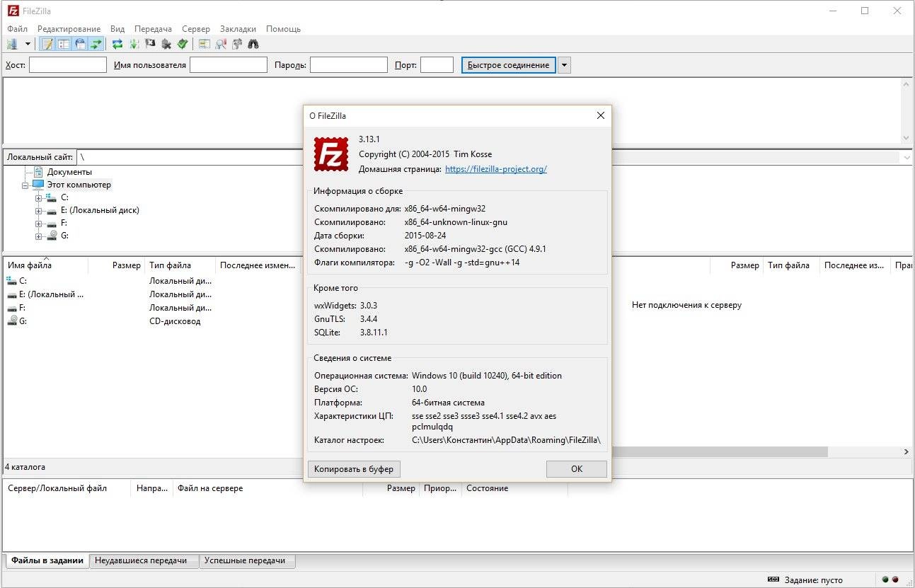Image resolution: width=915 pixels, height=588 pixels.
Task: Sort local files by Размер column
Action: (x=116, y=265)
